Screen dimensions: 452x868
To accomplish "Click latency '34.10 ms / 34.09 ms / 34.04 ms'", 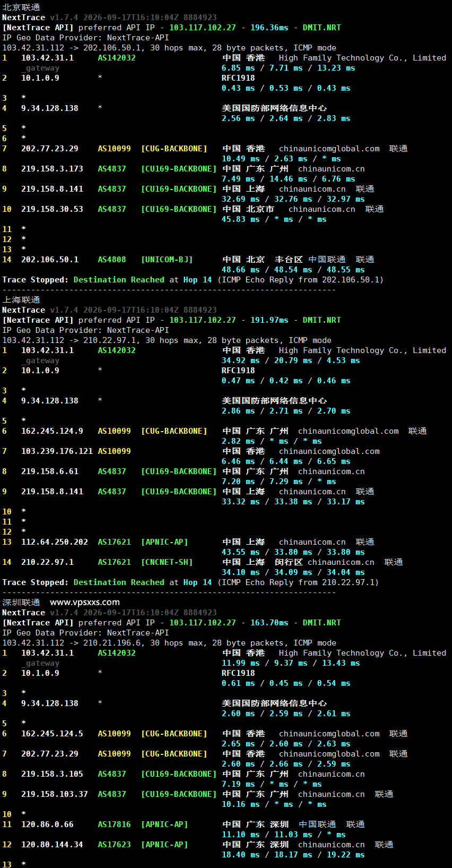I will click(x=293, y=572).
